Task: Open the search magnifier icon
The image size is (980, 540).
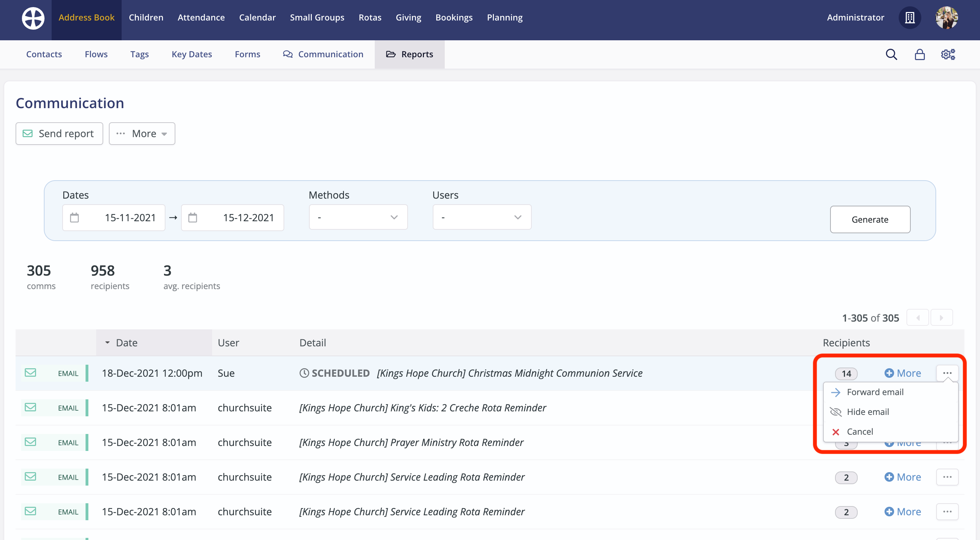Action: pos(891,54)
